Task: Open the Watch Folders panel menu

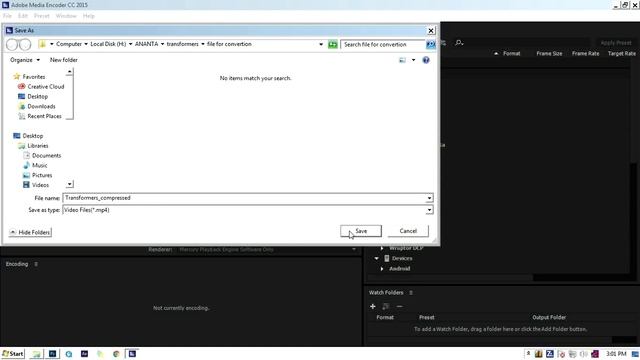Action: [411, 293]
